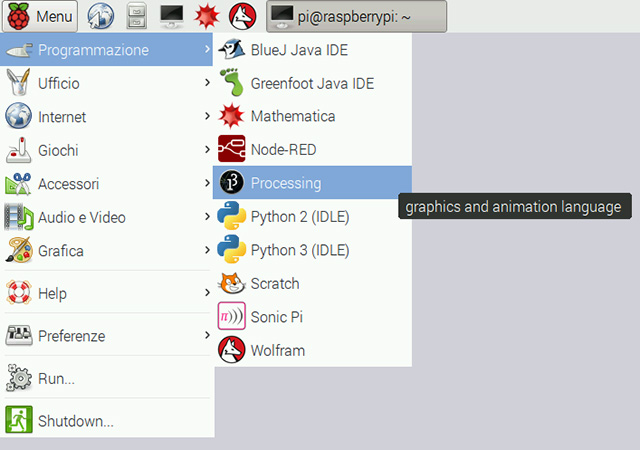640x450 pixels.
Task: Expand the Internet category arrow
Action: click(x=207, y=117)
